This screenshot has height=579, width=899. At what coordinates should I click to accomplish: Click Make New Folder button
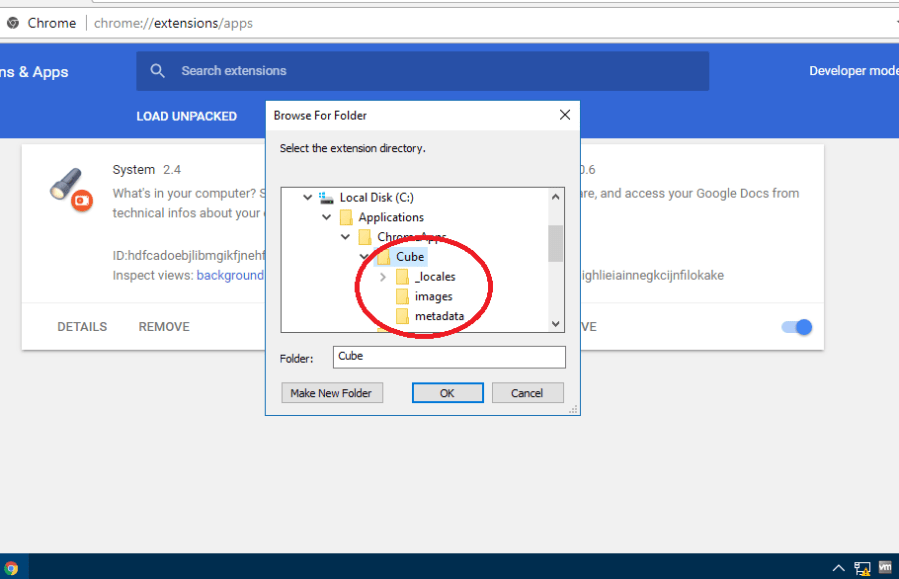[x=331, y=393]
